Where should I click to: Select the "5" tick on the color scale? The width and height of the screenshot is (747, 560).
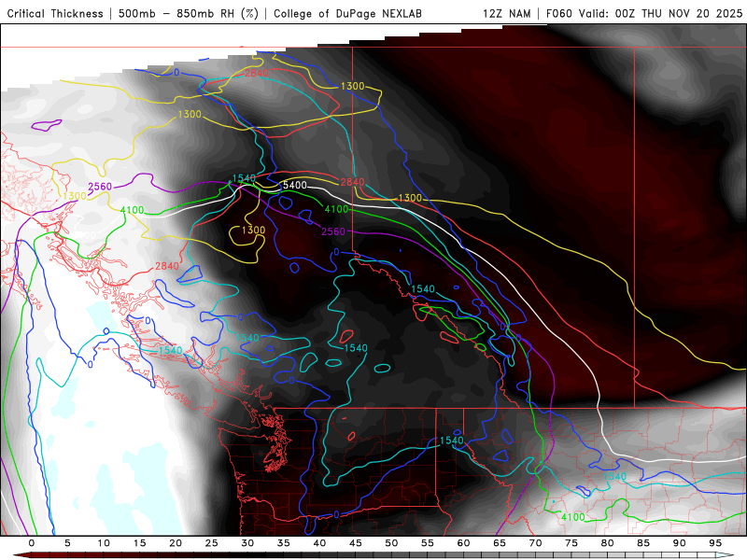coord(67,543)
